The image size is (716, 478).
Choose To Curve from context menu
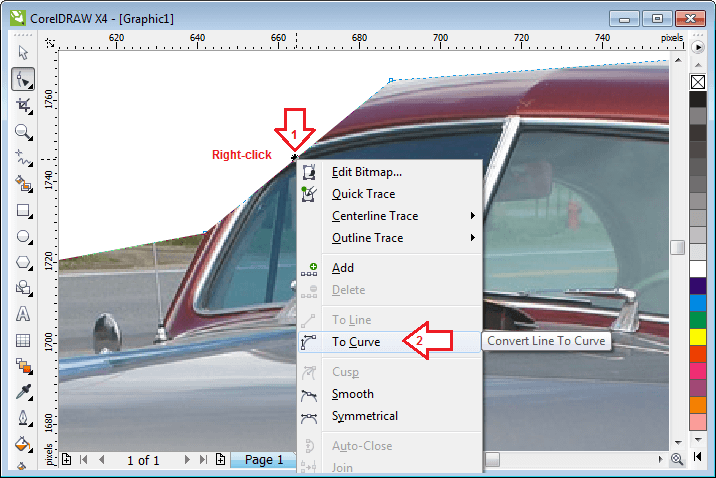(x=356, y=342)
